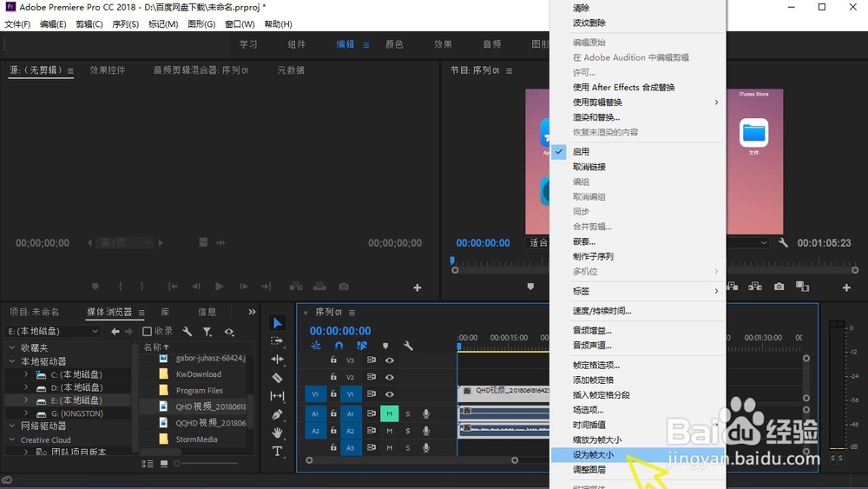
Task: Select the Selection tool arrow
Action: coord(278,323)
